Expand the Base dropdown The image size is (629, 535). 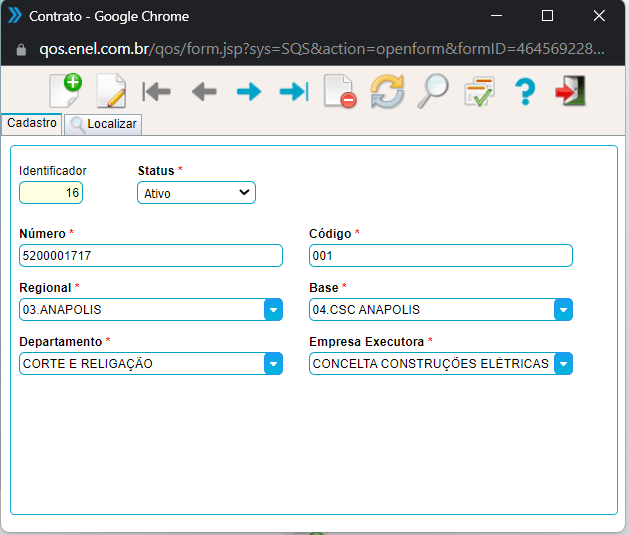[564, 310]
